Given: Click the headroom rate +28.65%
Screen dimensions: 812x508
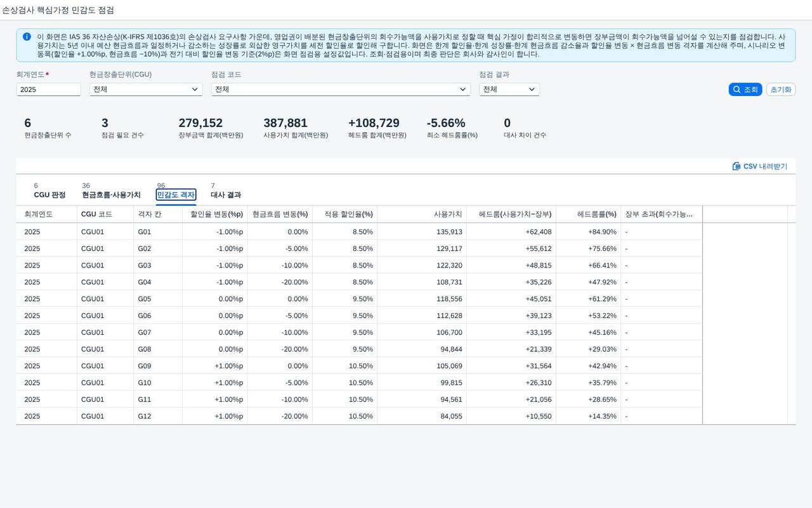Looking at the screenshot, I should (602, 399).
